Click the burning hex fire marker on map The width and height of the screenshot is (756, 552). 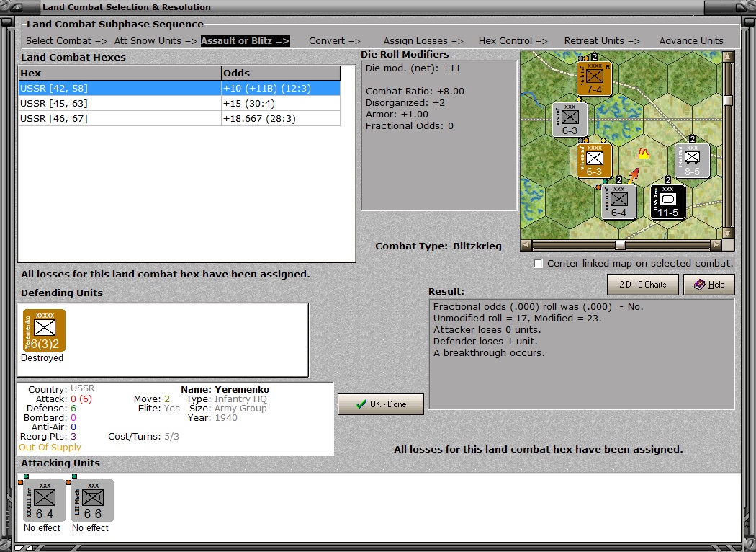[644, 153]
